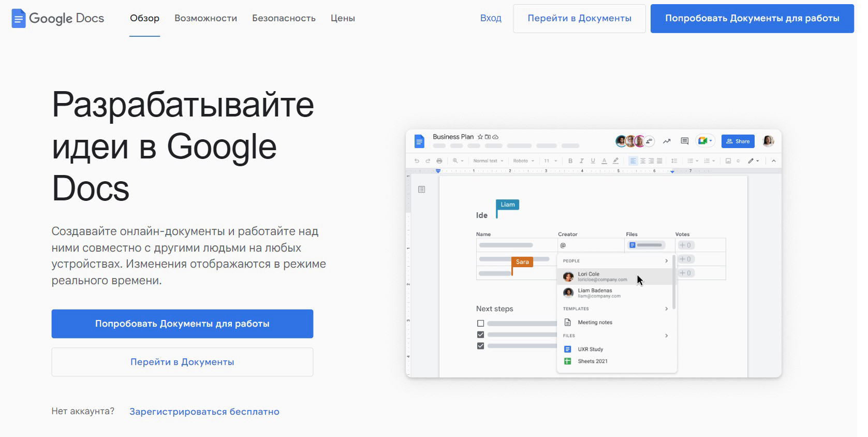868x437 pixels.
Task: Click Перейти в Документы in the top navigation
Action: point(579,19)
